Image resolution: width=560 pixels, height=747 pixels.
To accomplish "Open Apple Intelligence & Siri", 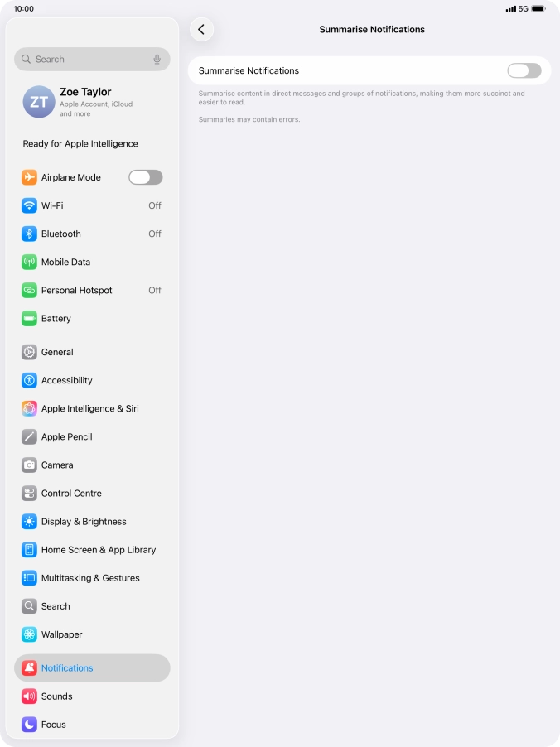I will (x=89, y=409).
